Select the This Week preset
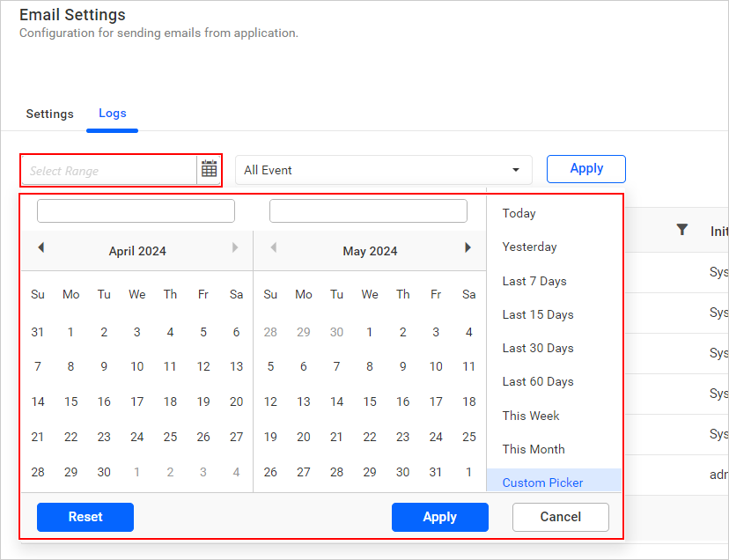The width and height of the screenshot is (729, 560). [530, 415]
